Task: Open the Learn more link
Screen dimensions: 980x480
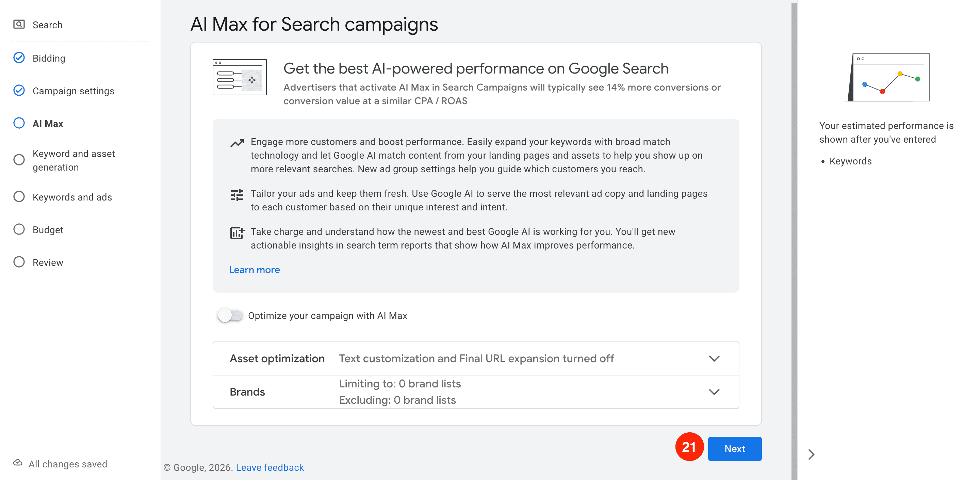Action: coord(254,270)
